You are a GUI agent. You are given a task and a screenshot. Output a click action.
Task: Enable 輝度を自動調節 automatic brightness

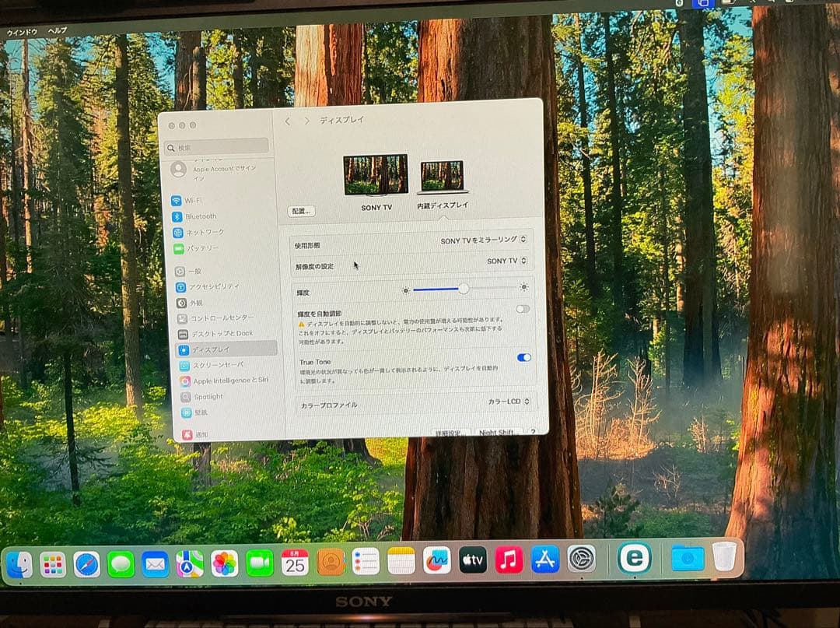pos(522,308)
